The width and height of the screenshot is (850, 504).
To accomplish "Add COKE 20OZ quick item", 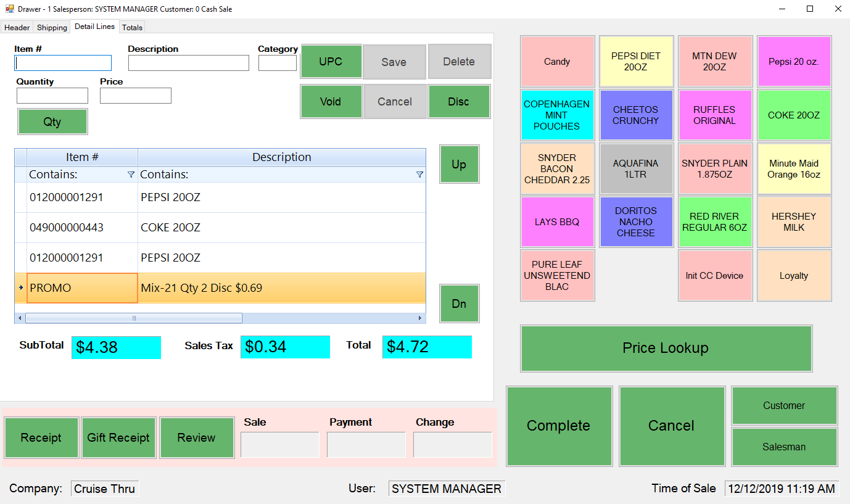I will pos(793,115).
